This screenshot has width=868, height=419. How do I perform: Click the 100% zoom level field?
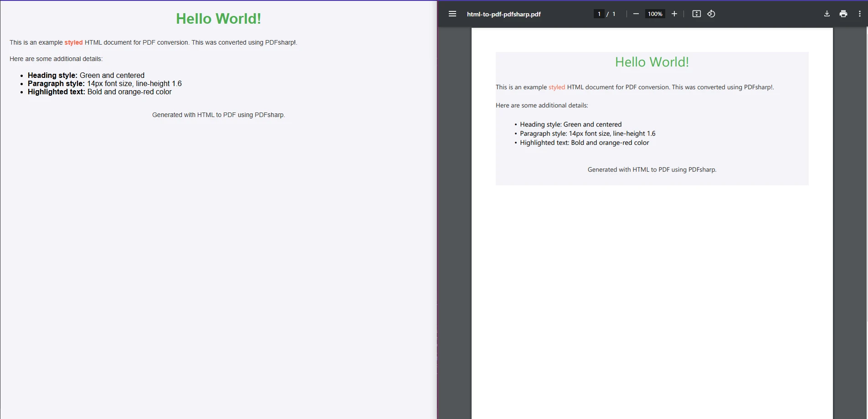[655, 14]
